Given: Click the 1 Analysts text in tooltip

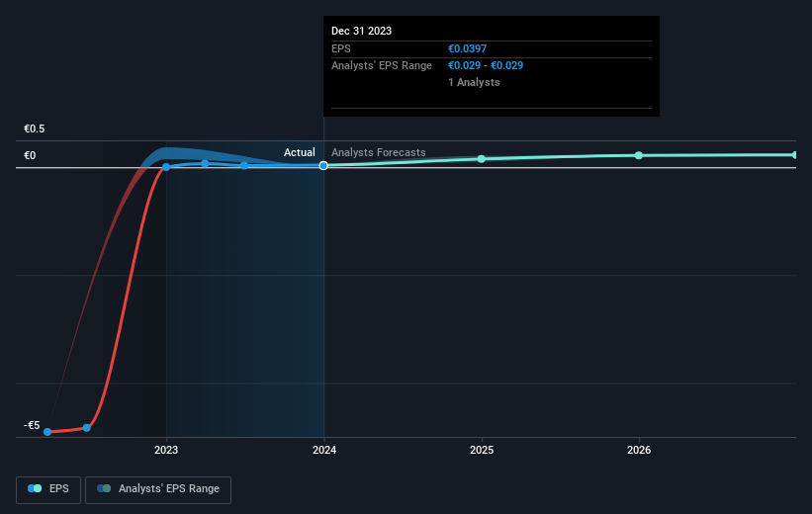Looking at the screenshot, I should click(474, 82).
